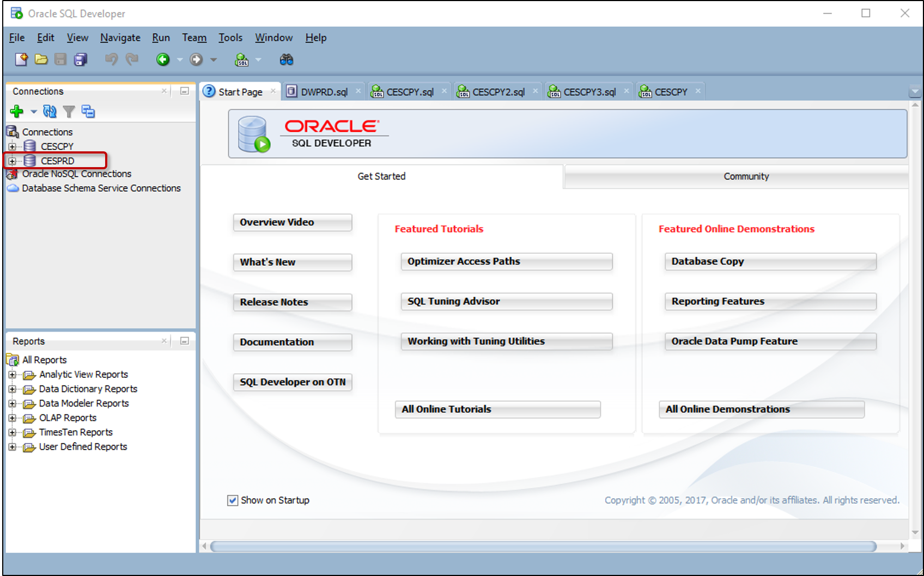Expand Data Modeler Reports node

(12, 403)
